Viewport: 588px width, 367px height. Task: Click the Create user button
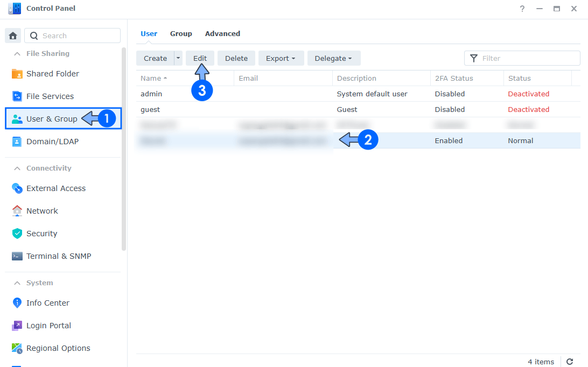pyautogui.click(x=155, y=58)
